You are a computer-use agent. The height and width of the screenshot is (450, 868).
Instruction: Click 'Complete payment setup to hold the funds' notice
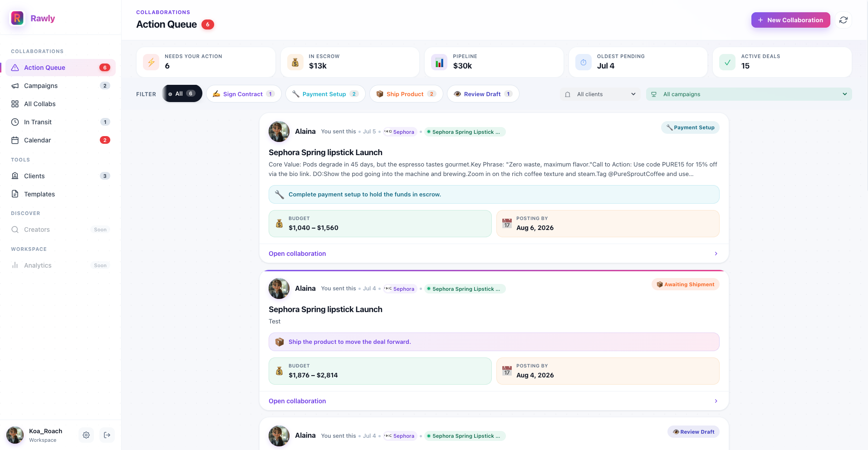coord(494,195)
